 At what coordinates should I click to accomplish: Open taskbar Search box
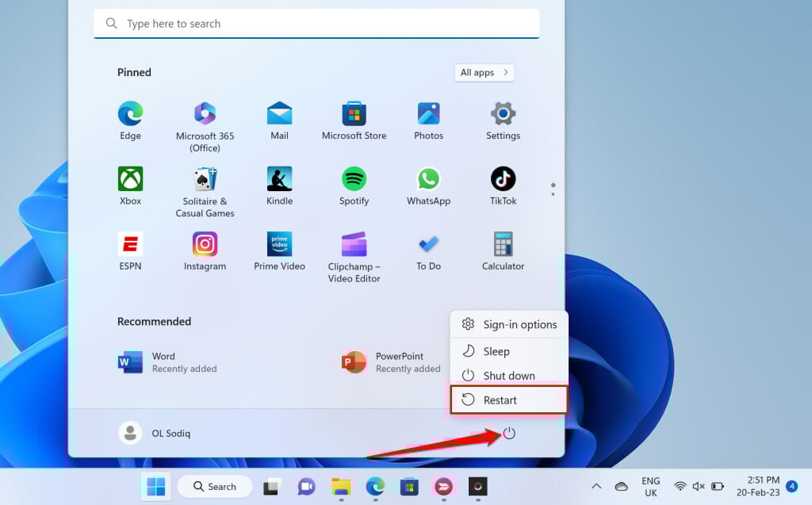(215, 486)
